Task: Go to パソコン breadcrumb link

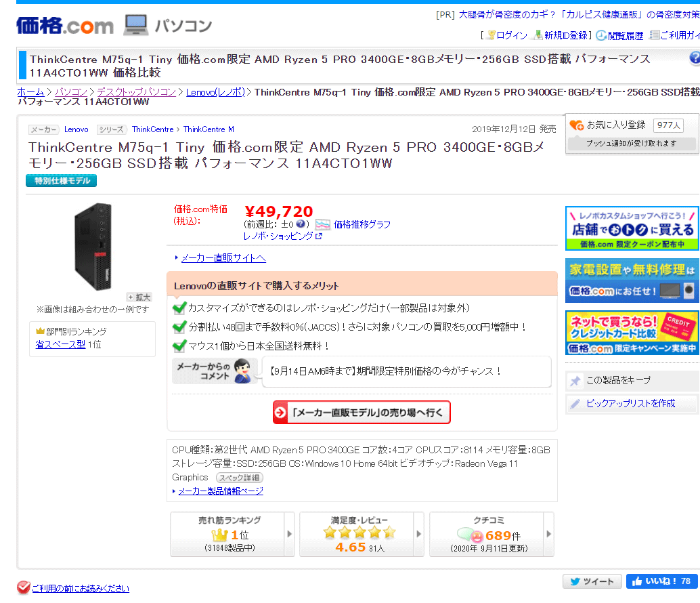Action: click(x=71, y=92)
